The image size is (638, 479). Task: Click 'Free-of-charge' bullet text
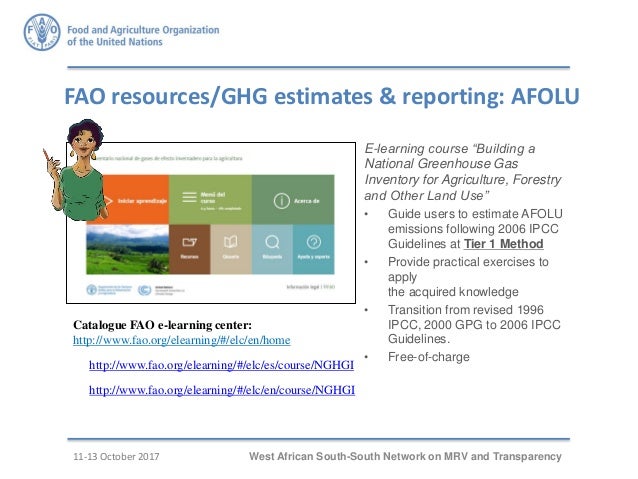(x=429, y=357)
